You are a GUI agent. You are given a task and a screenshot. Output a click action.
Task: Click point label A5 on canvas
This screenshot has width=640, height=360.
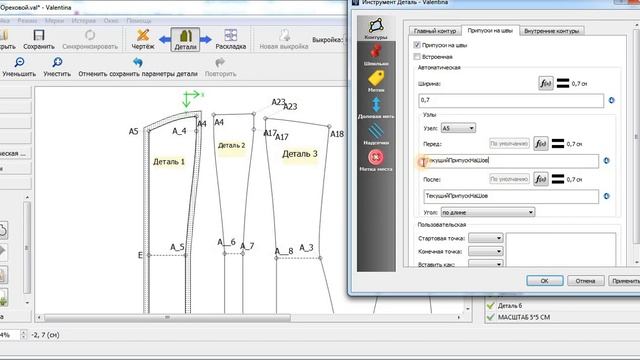coord(133,131)
